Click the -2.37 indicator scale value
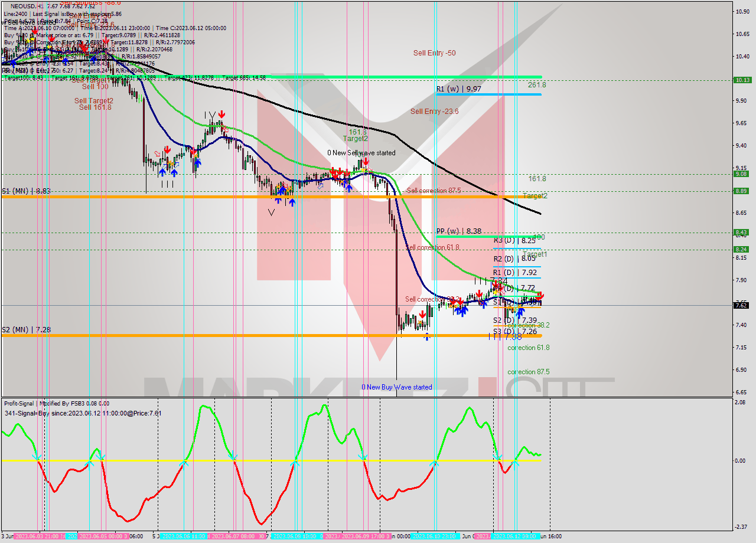Screen dimensions: 756x543 coord(741,527)
